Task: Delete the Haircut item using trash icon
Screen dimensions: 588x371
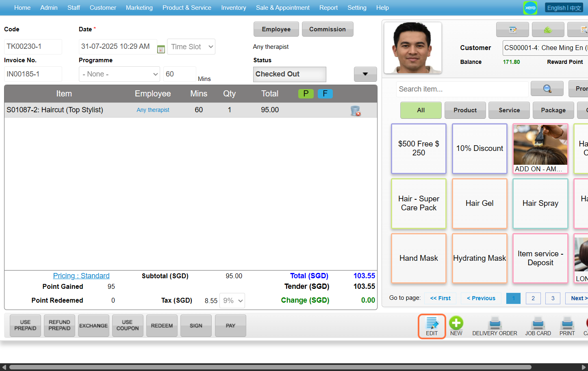Action: (356, 111)
